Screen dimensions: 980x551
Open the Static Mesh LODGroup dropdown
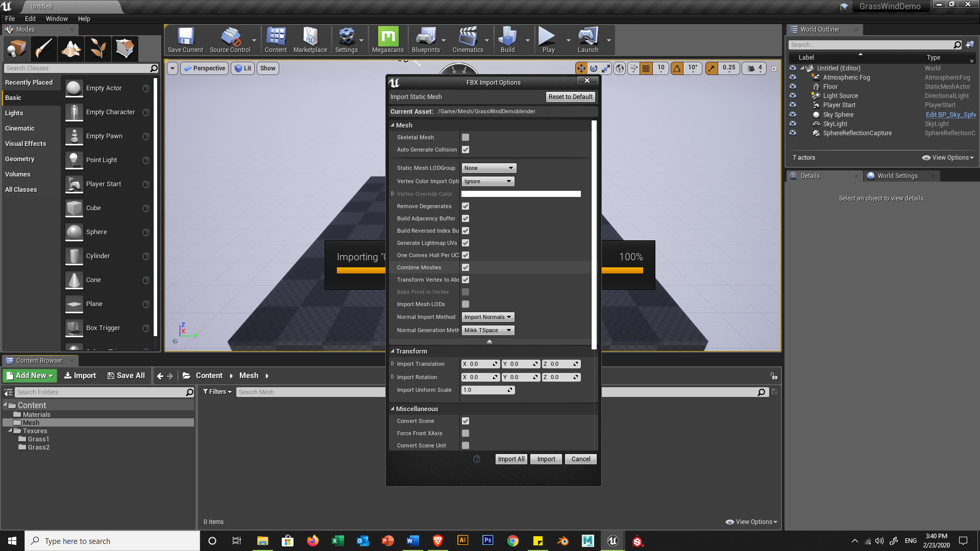pos(488,168)
